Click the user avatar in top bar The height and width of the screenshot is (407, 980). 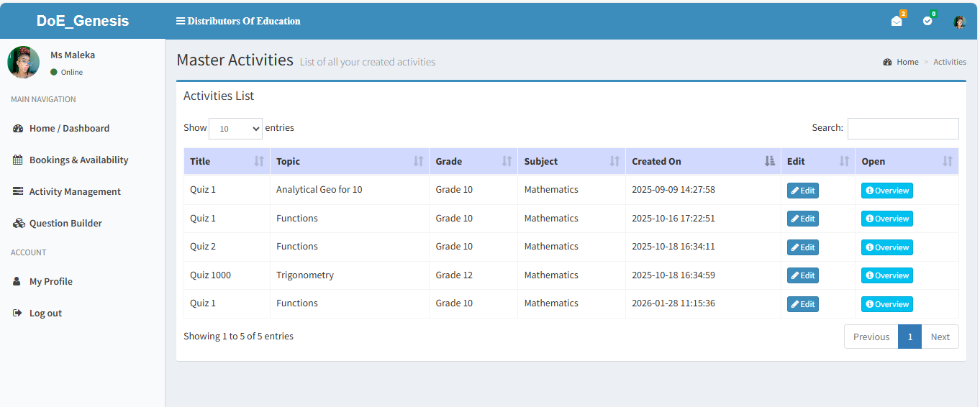click(959, 22)
